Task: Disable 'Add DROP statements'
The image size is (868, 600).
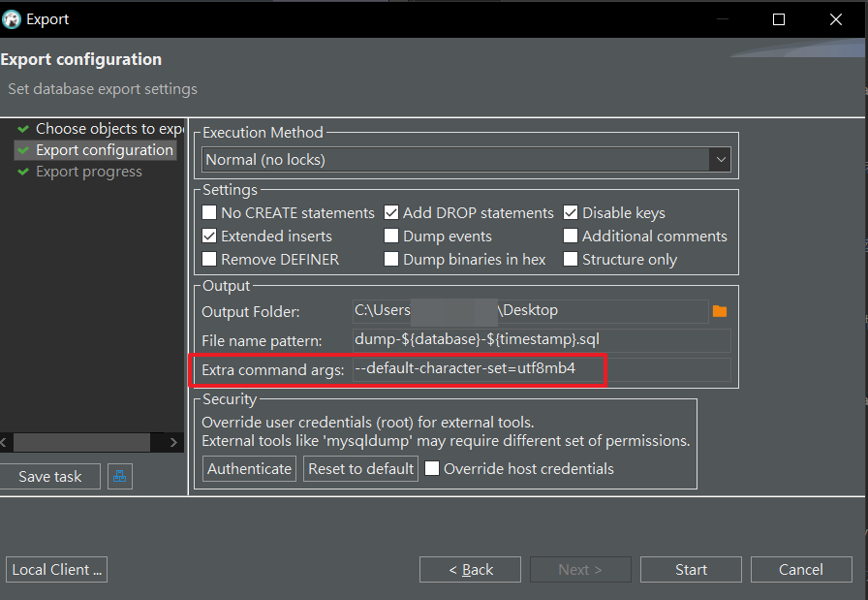Action: point(391,212)
